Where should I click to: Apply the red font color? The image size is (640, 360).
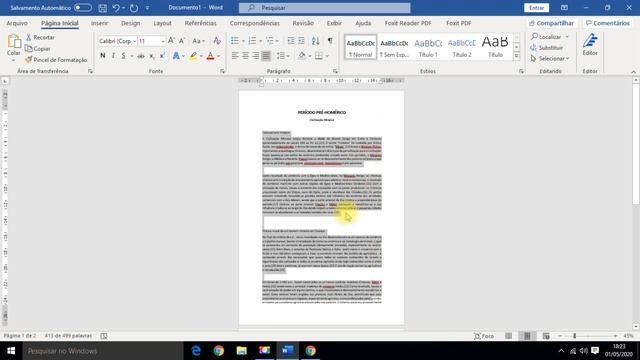[210, 56]
